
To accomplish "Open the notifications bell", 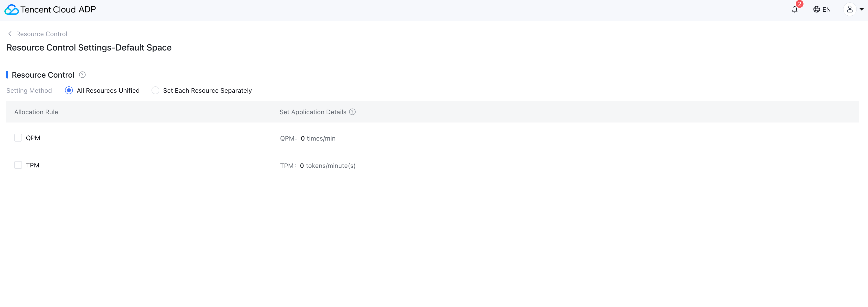I will (x=794, y=10).
